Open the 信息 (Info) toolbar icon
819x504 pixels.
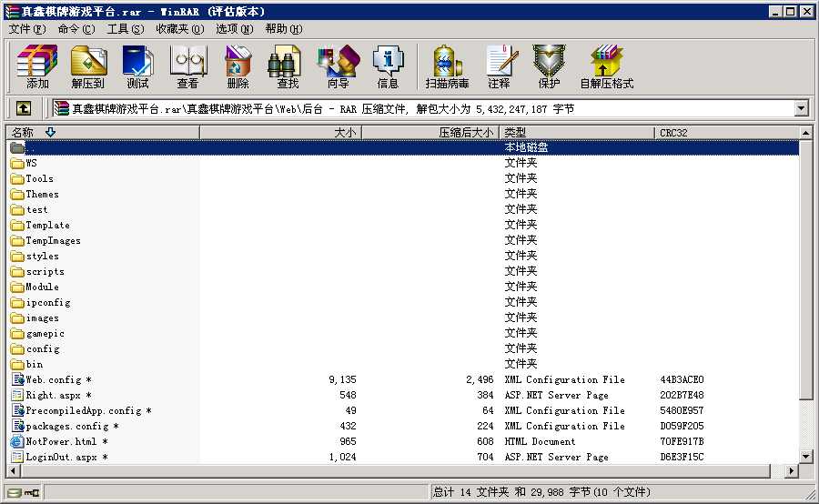(x=388, y=66)
